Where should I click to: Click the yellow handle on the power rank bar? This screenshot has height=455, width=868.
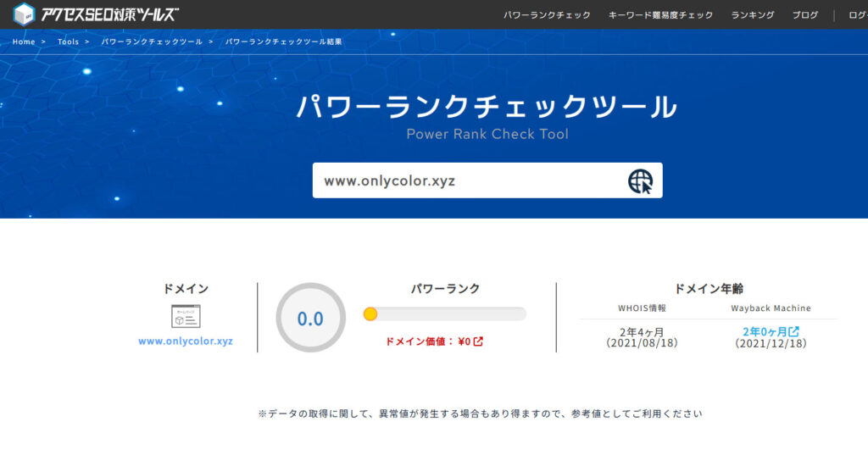[370, 314]
